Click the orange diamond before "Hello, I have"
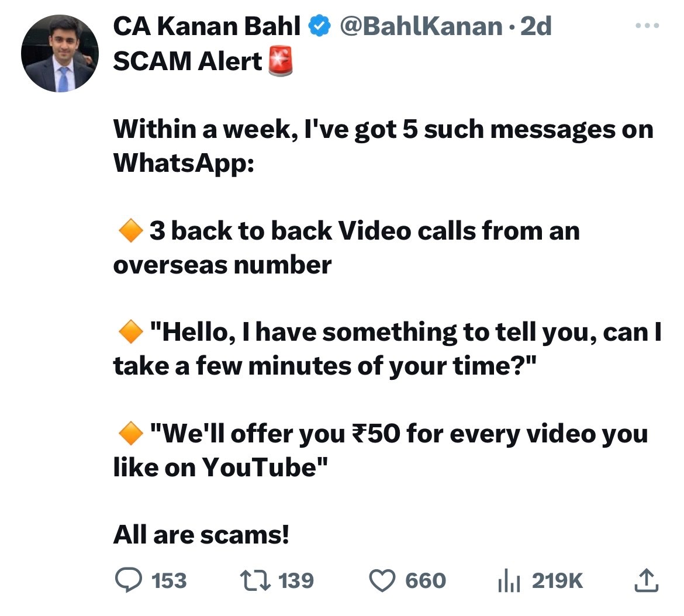The width and height of the screenshot is (684, 616). click(130, 333)
